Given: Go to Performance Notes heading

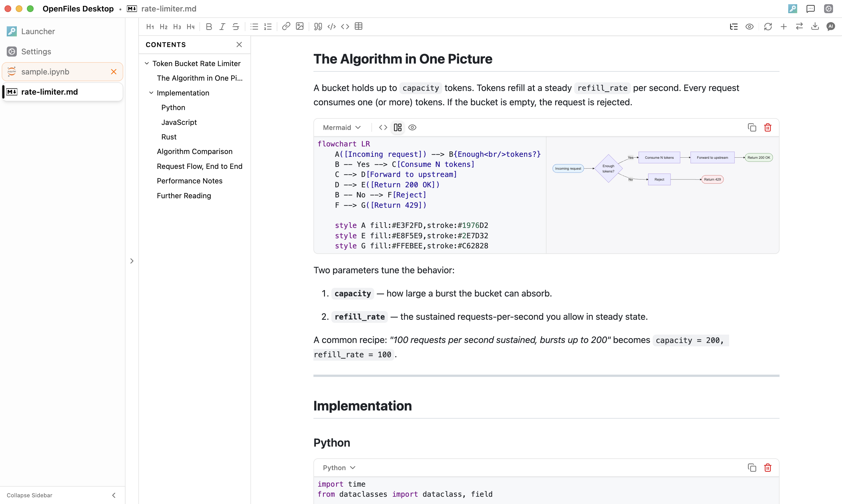Looking at the screenshot, I should pyautogui.click(x=190, y=181).
